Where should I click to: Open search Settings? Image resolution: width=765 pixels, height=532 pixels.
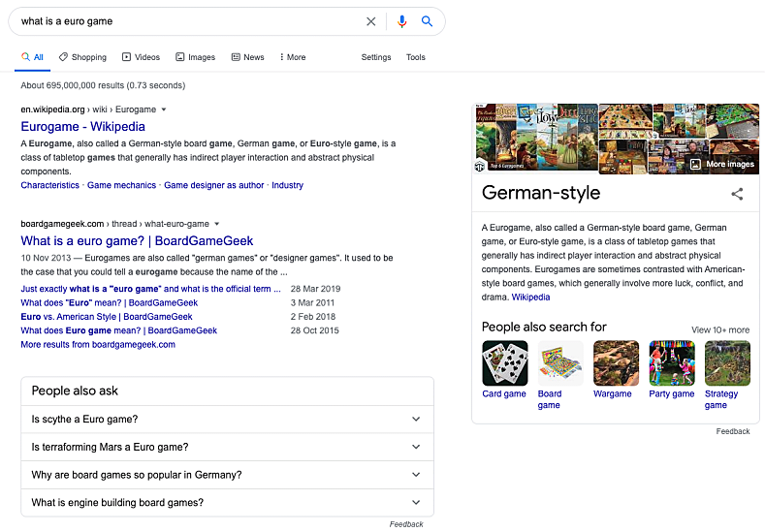pos(375,57)
